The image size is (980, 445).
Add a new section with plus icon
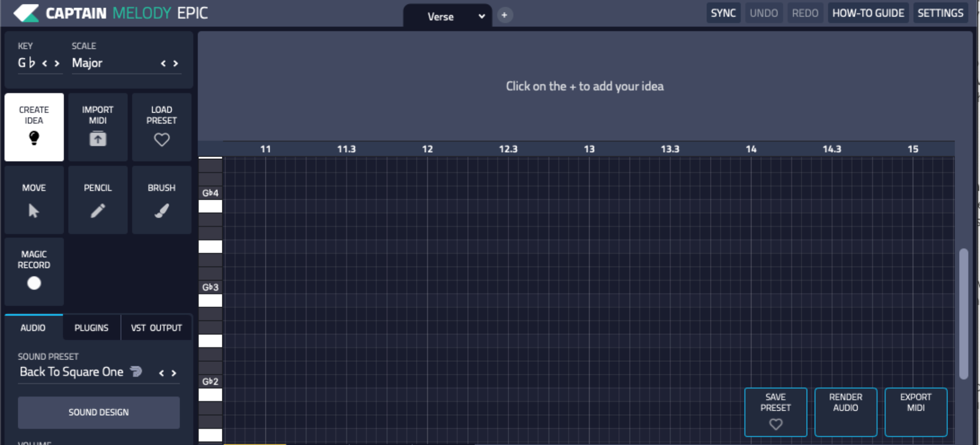point(504,15)
